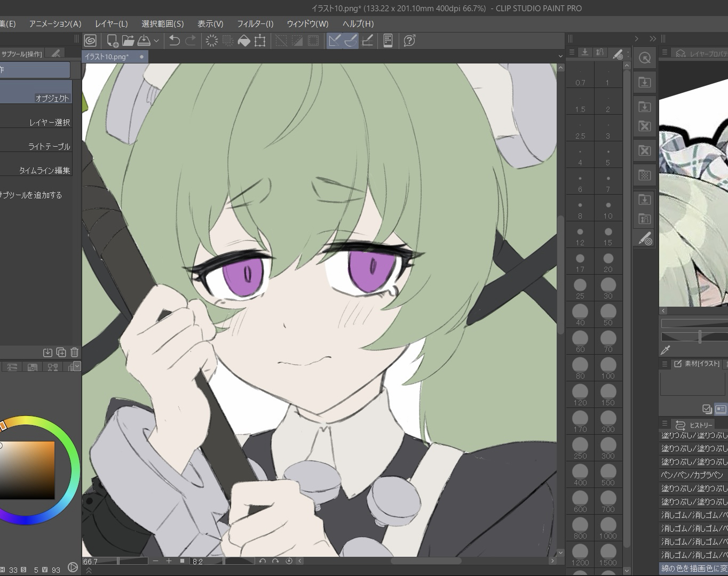This screenshot has height=576, width=728.
Task: Expand collapsed right palette dock double arrow
Action: tap(652, 38)
